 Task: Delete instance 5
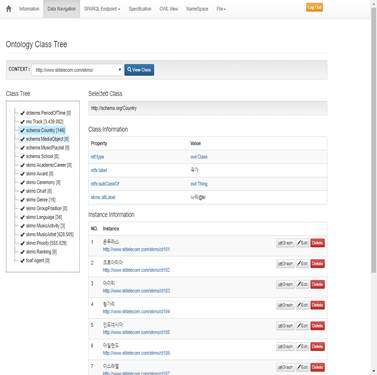[x=317, y=326]
